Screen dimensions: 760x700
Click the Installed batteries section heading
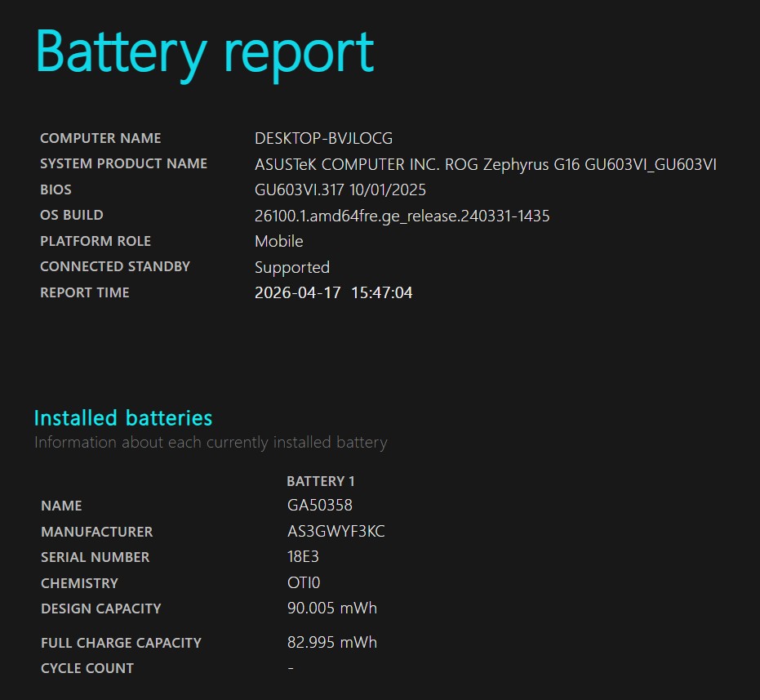pyautogui.click(x=122, y=418)
